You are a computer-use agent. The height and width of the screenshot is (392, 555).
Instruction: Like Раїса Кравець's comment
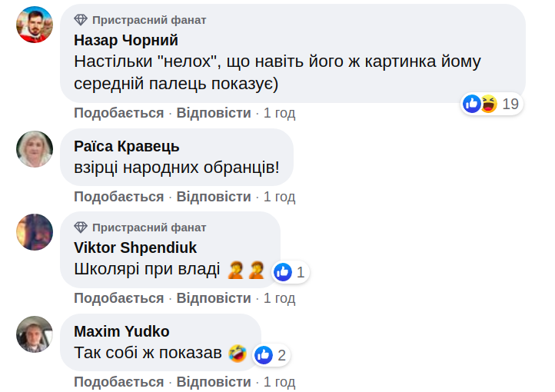(118, 197)
